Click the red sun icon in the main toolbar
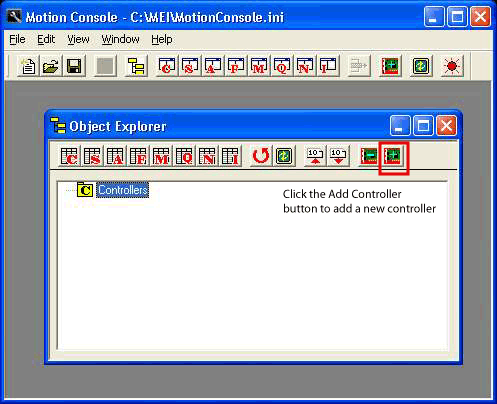 (452, 66)
